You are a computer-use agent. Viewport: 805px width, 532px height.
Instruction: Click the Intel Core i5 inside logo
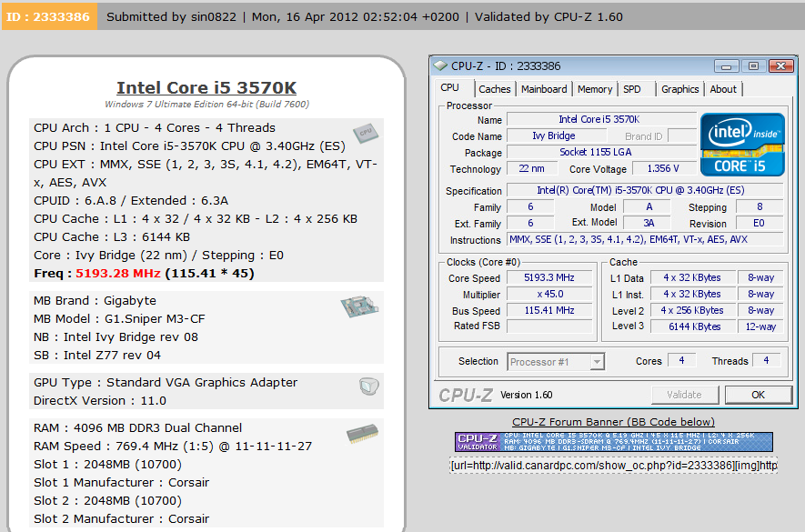coord(742,145)
